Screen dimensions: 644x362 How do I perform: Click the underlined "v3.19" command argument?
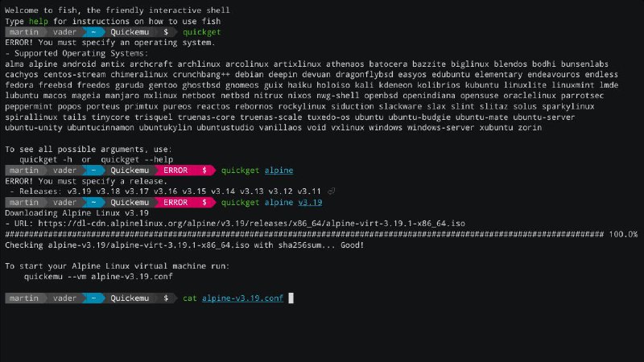(310, 203)
